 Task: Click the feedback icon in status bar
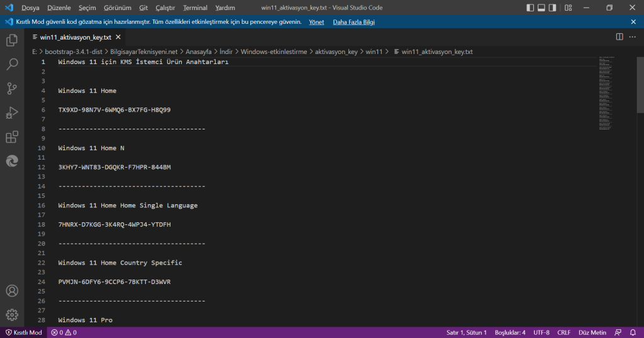tap(618, 333)
